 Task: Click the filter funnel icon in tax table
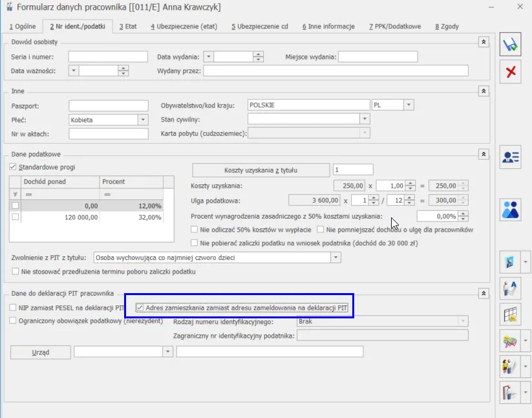[16, 194]
